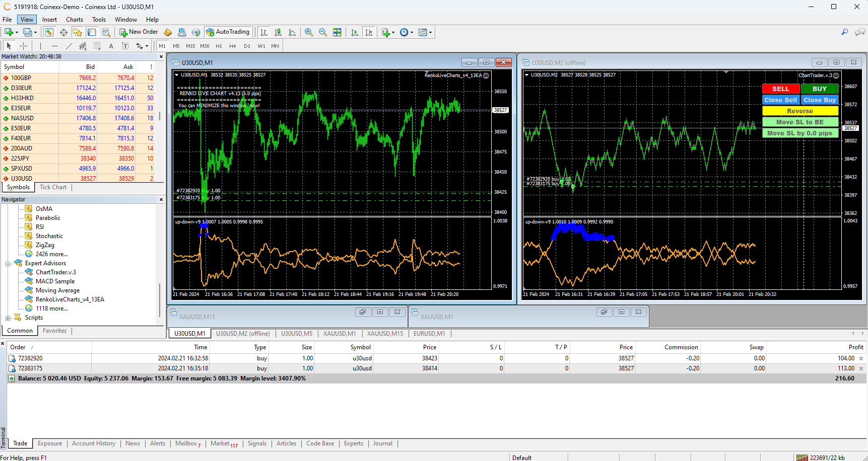Image resolution: width=868 pixels, height=461 pixels.
Task: Open the Charts menu
Action: [75, 20]
